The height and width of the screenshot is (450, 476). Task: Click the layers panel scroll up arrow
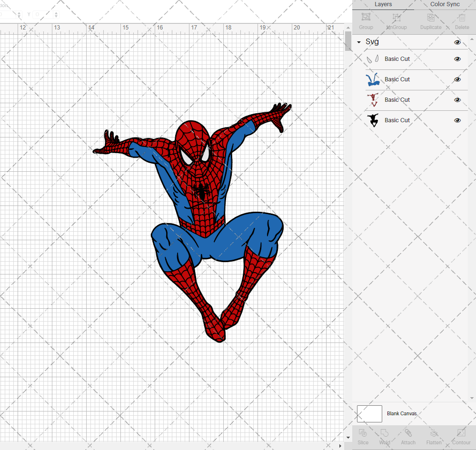472,39
